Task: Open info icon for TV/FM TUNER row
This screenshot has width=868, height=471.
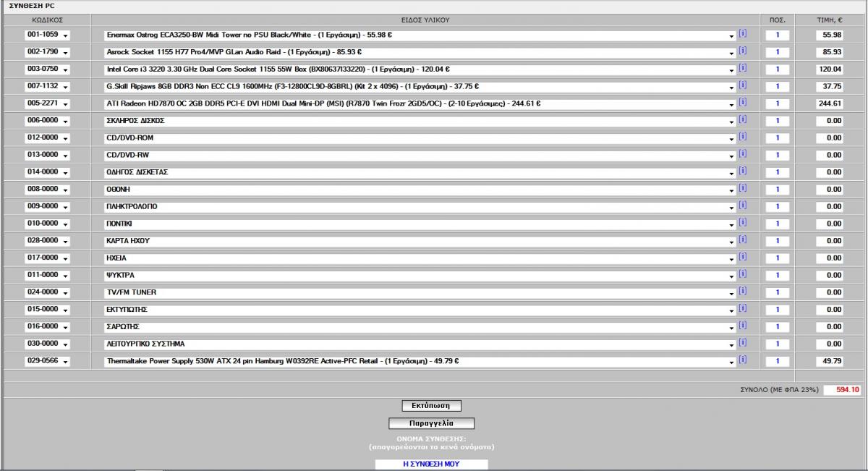Action: pos(742,291)
